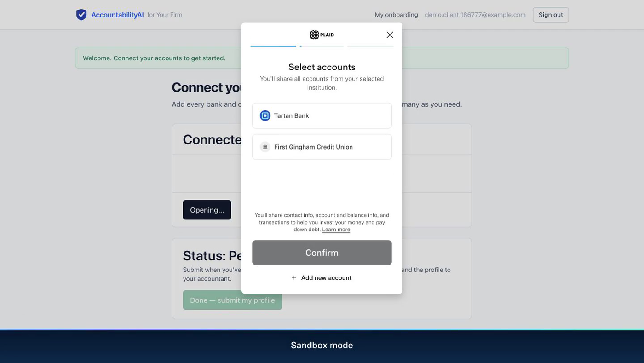Click the AccountabilityAI shield logo icon
The height and width of the screenshot is (363, 644).
pyautogui.click(x=81, y=15)
